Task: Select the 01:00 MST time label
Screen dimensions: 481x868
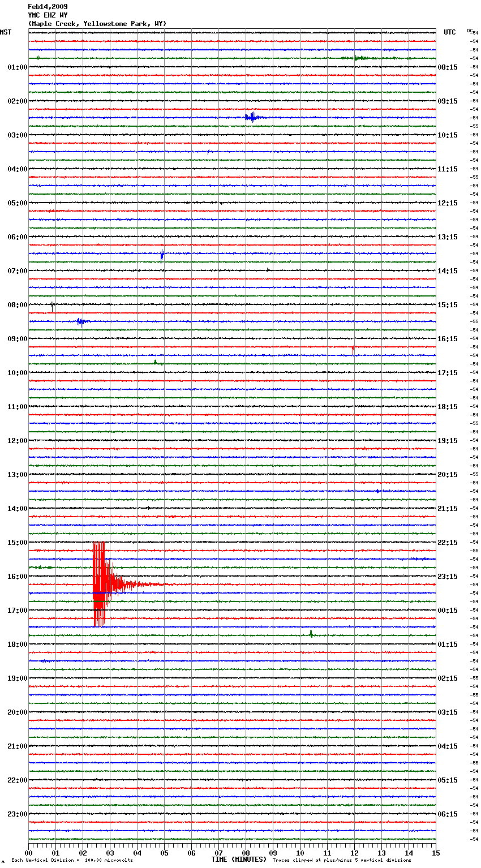Action: [18, 67]
